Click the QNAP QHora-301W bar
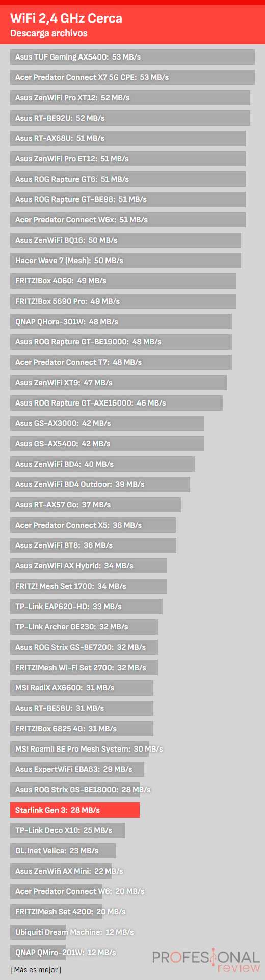 pyautogui.click(x=121, y=322)
